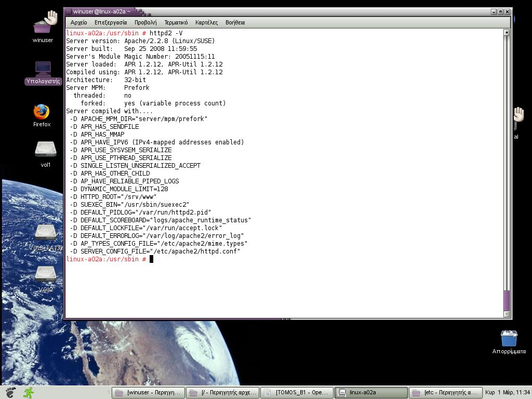The width and height of the screenshot is (532, 399).
Task: Click the terminal window menu icon in titlebar
Action: [x=69, y=11]
